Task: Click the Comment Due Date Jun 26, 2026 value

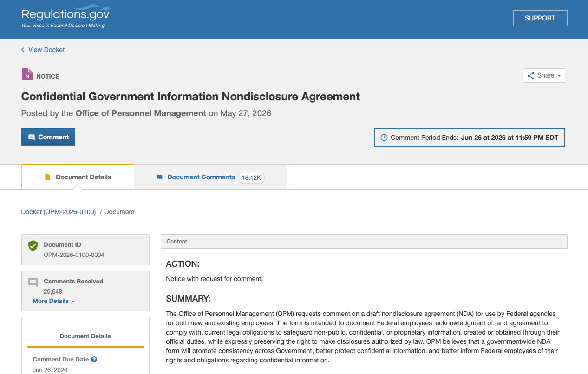Action: [x=50, y=370]
